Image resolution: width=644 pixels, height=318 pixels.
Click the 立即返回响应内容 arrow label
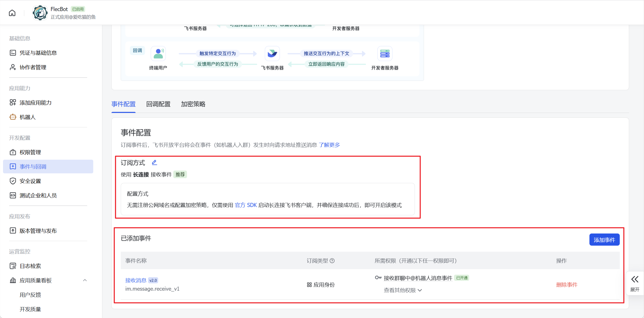[326, 64]
